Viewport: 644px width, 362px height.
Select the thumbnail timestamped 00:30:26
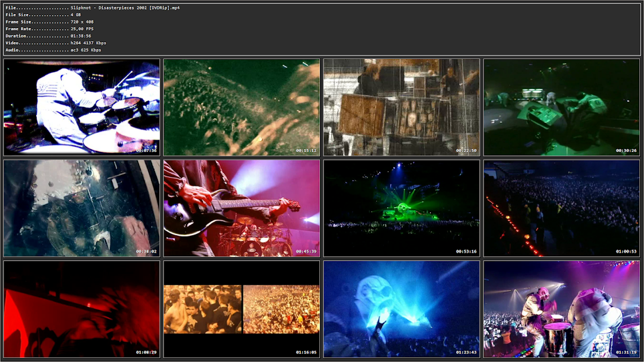(x=561, y=107)
